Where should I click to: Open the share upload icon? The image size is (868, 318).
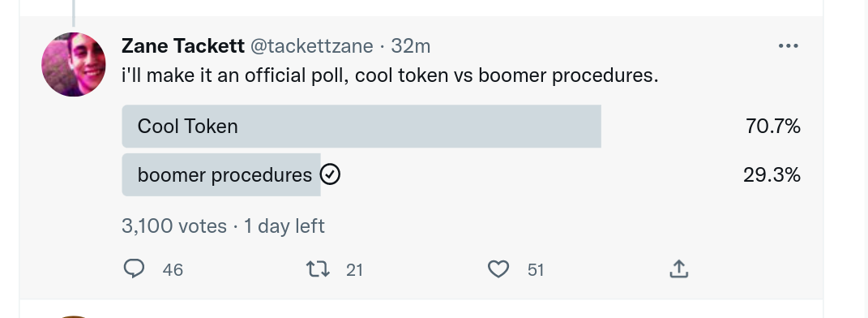[x=678, y=269]
